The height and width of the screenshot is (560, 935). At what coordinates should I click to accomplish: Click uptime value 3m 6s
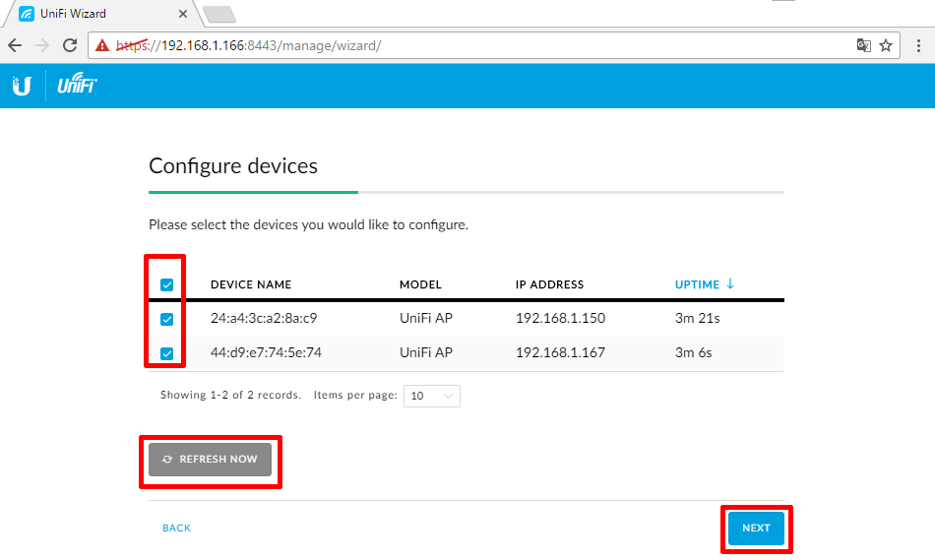[x=694, y=353]
